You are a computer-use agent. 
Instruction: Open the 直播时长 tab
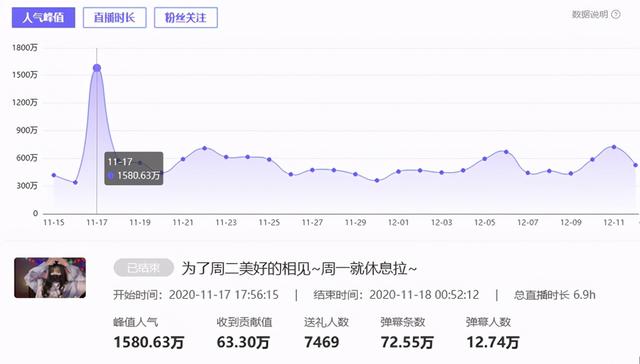[115, 18]
